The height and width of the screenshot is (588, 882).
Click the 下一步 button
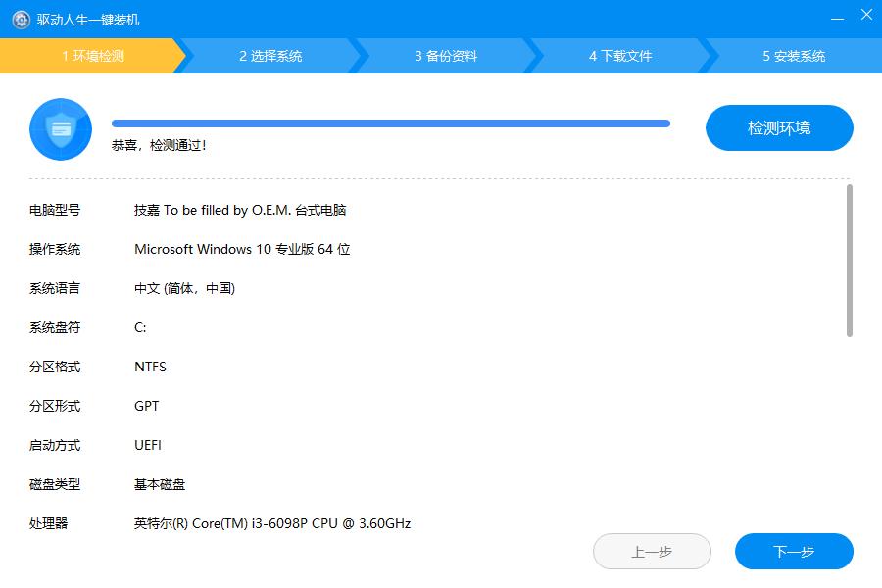coord(794,552)
